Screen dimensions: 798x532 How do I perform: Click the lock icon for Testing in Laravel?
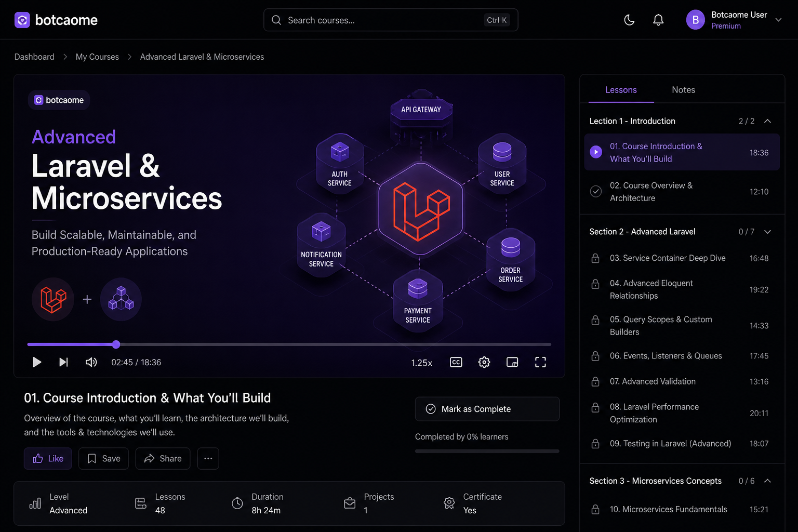tap(595, 444)
